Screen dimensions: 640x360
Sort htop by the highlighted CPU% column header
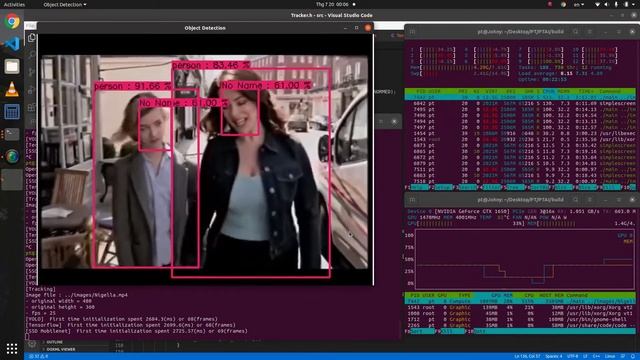tap(549, 91)
